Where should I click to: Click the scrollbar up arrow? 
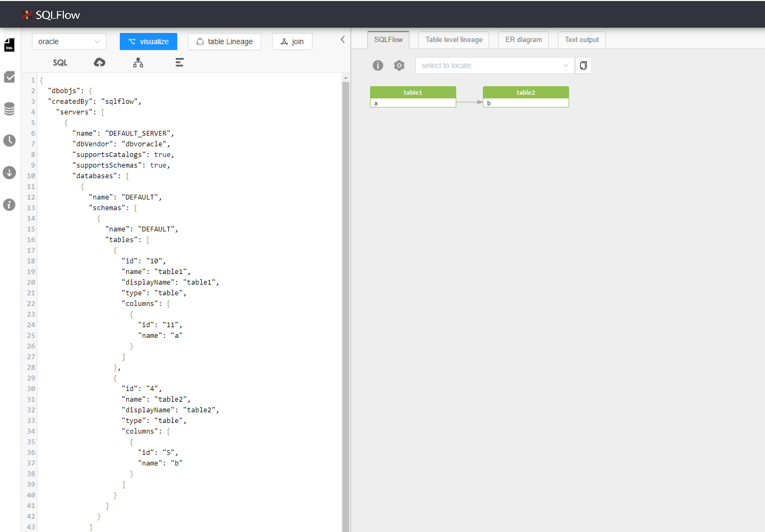346,78
